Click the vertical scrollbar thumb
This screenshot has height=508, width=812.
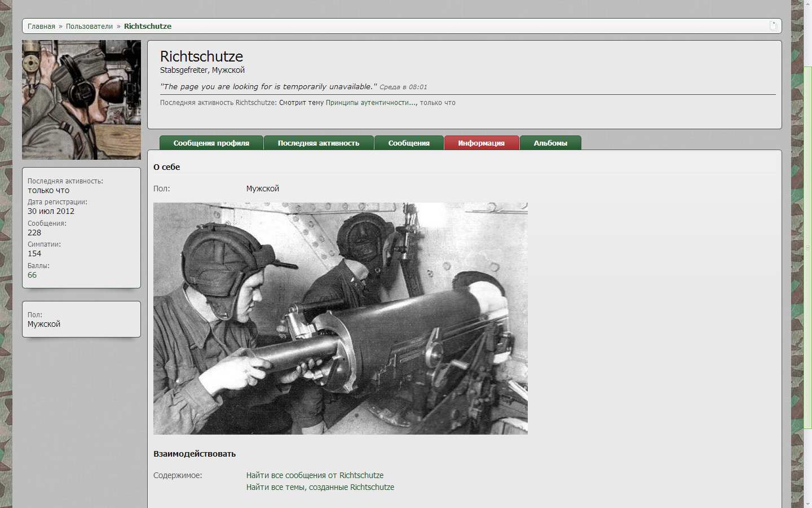point(807,248)
